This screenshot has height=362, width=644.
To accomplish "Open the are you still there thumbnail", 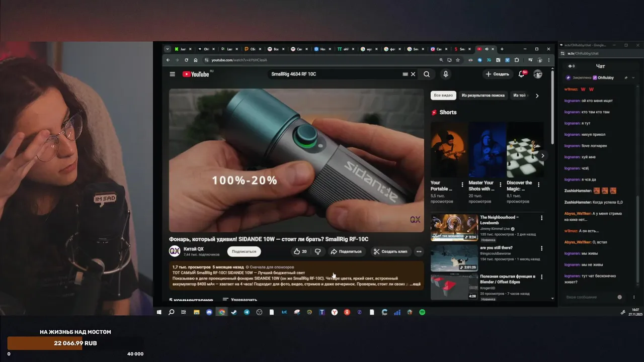I will 454,258.
